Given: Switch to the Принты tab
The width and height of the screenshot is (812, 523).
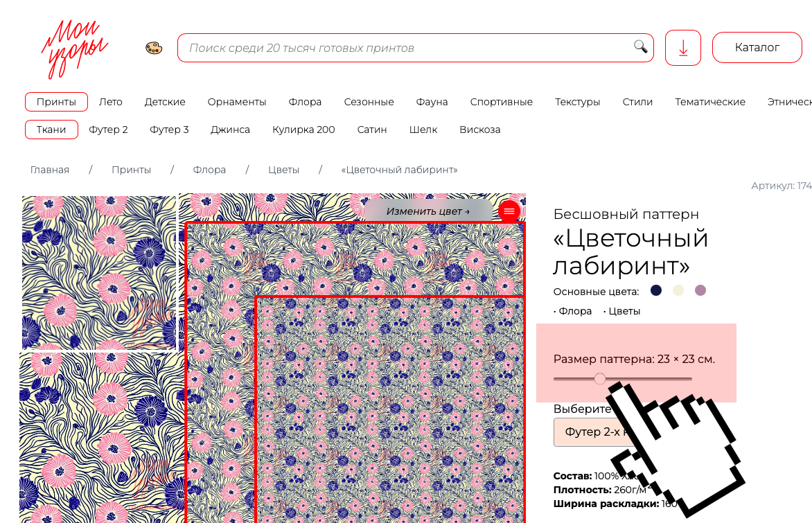Looking at the screenshot, I should tap(56, 102).
